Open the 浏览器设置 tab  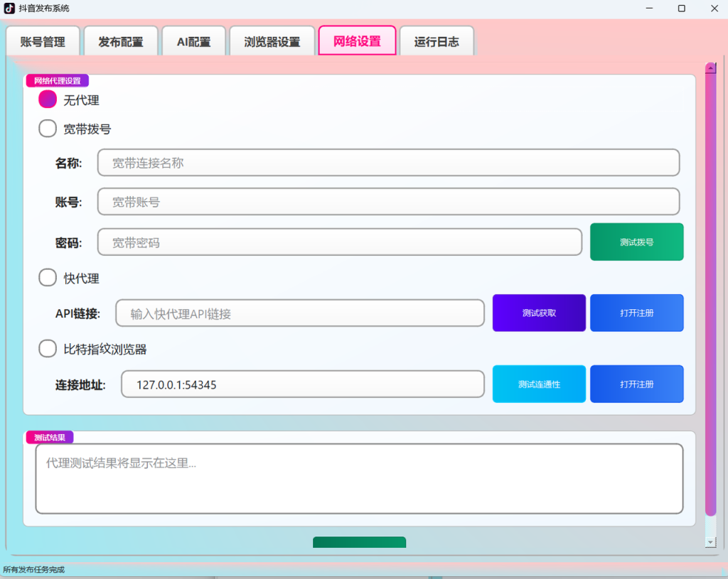click(272, 42)
